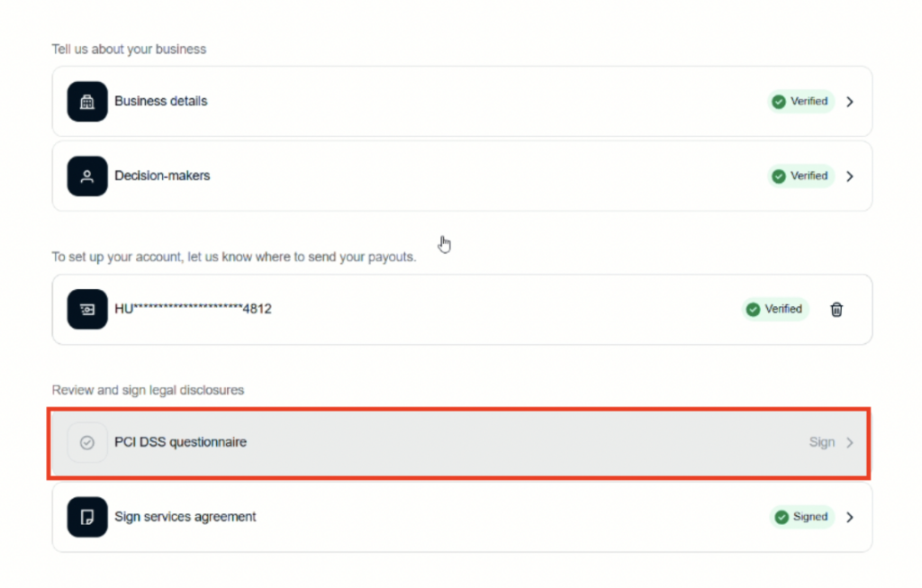Open the Business details label
This screenshot has height=588, width=922.
[x=160, y=102]
